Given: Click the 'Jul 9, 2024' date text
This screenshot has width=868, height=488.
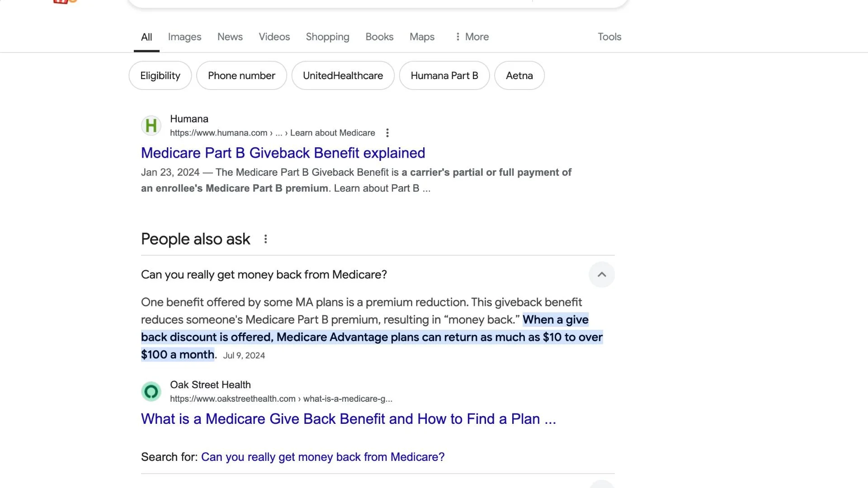Looking at the screenshot, I should click(244, 356).
